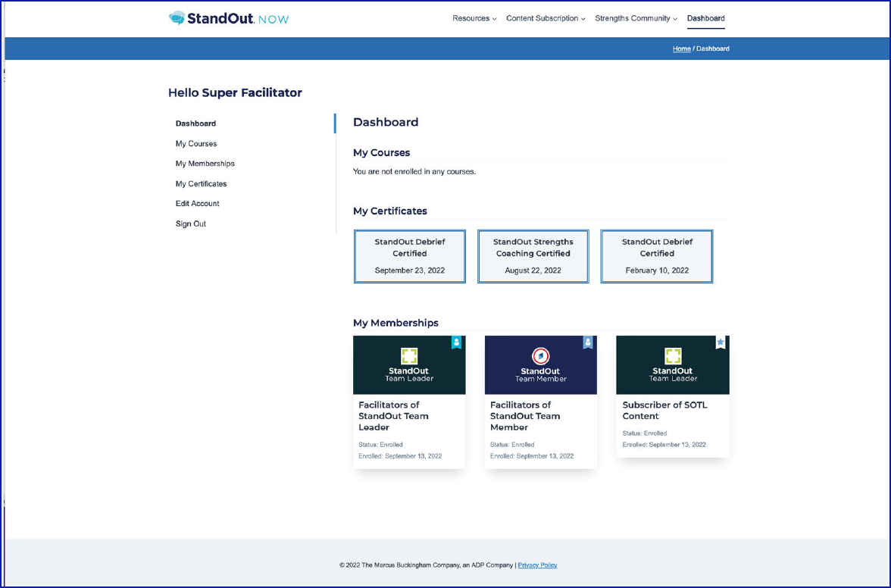The height and width of the screenshot is (588, 891).
Task: Click the person badge icon on Facilitators of StandOut Team Member card
Action: [588, 342]
